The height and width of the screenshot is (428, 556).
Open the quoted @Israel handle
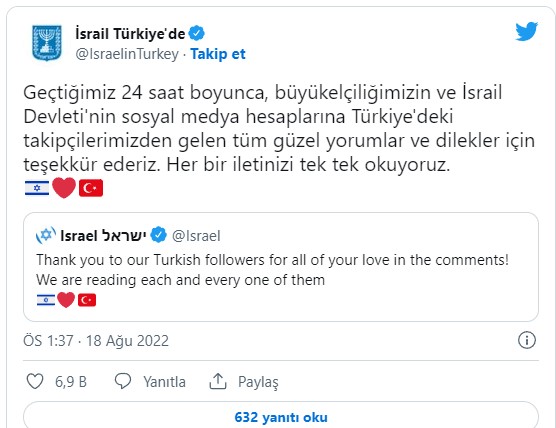point(196,236)
